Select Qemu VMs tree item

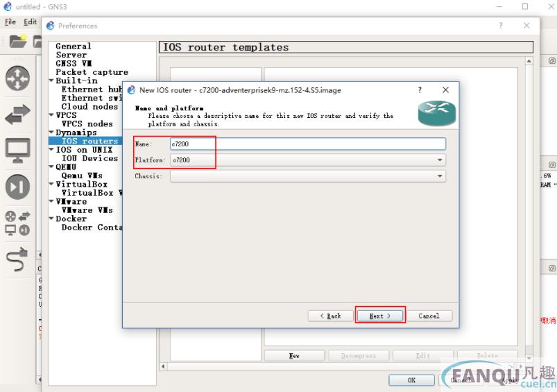pyautogui.click(x=82, y=176)
